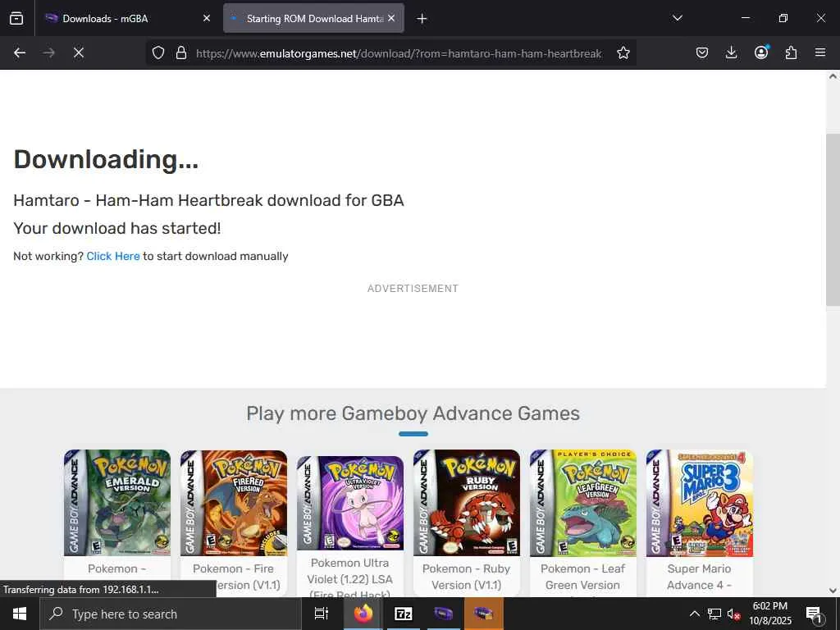Open the highlighted mGBA taskbar icon
This screenshot has height=630, width=840.
tap(483, 614)
